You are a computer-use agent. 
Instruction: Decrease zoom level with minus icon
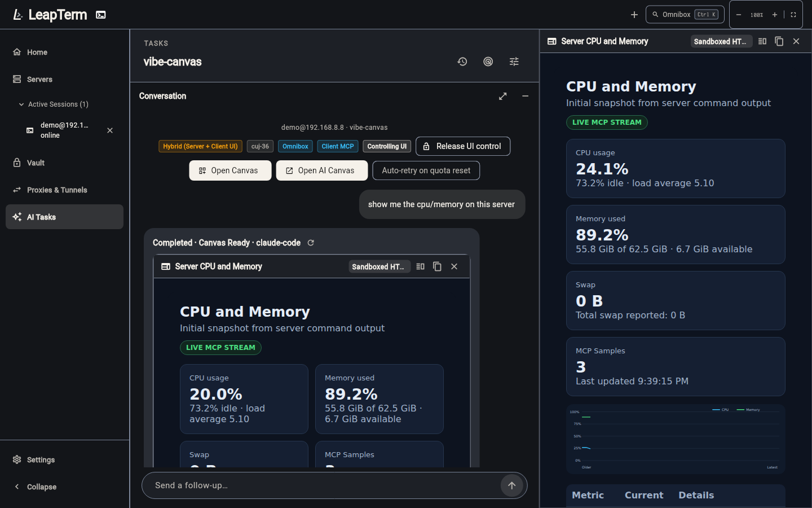pyautogui.click(x=739, y=15)
